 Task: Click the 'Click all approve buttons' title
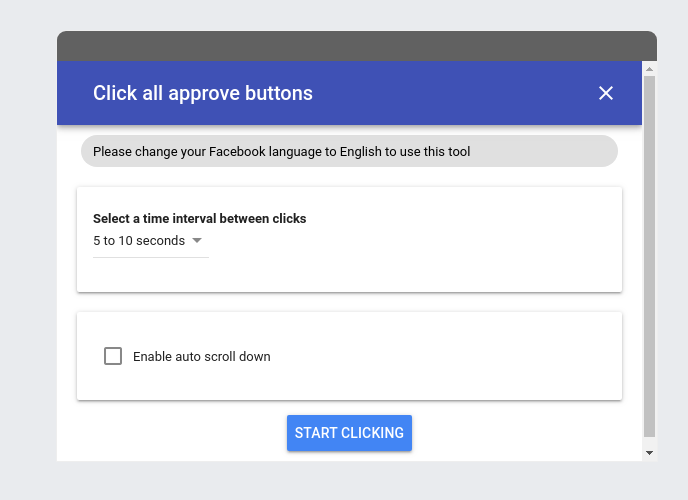(203, 93)
